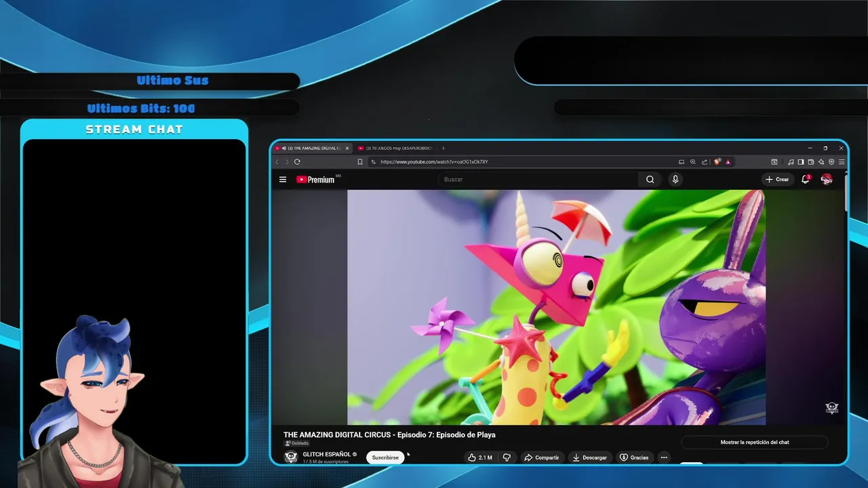This screenshot has height=488, width=868.
Task: Click the GLITCH watermark logo in video
Action: [832, 408]
